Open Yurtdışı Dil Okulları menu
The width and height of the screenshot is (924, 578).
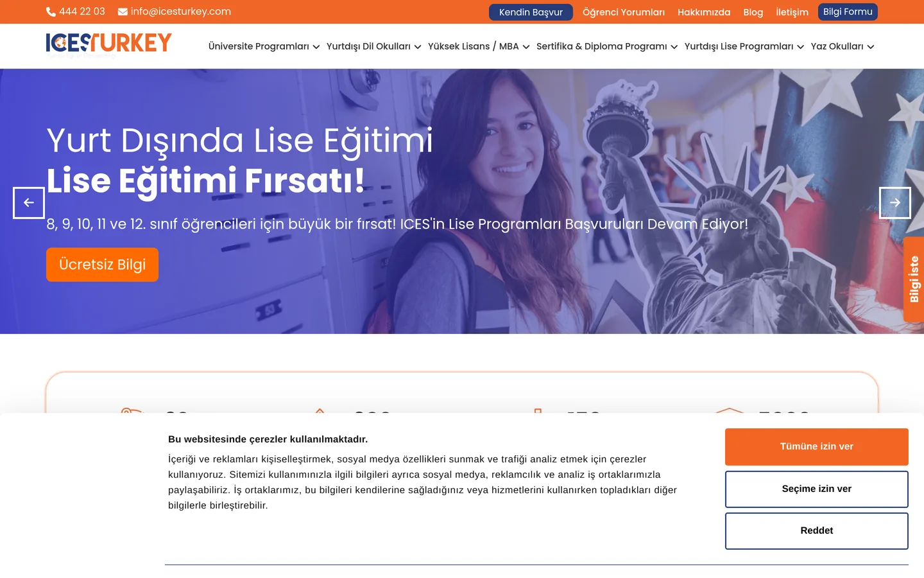click(x=368, y=46)
